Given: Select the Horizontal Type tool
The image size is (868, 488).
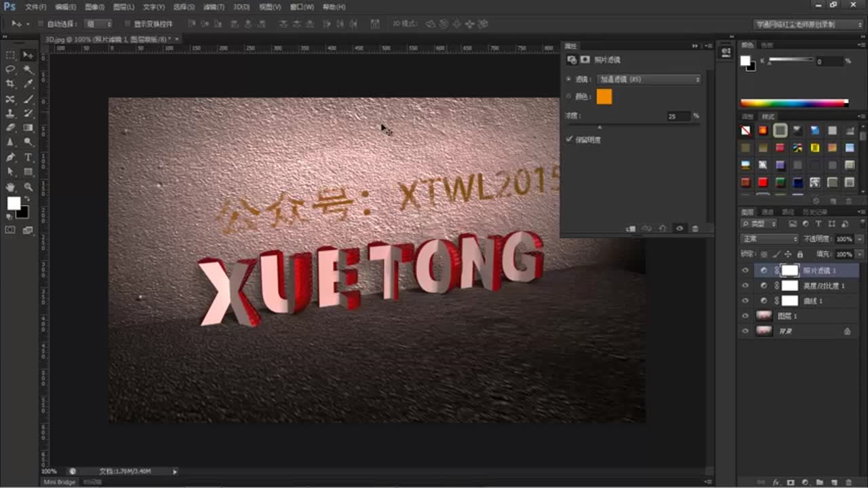Looking at the screenshot, I should coord(28,157).
